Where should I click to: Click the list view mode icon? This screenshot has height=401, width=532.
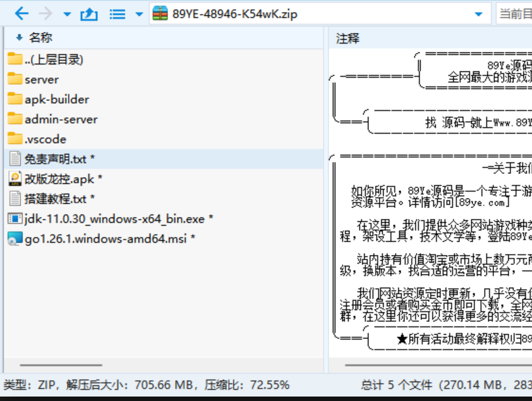point(117,13)
